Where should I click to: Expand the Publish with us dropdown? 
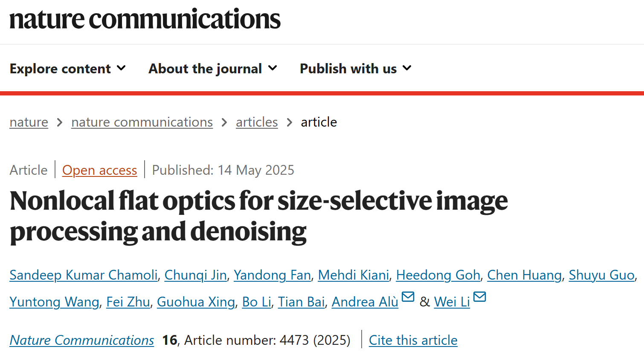click(x=356, y=69)
